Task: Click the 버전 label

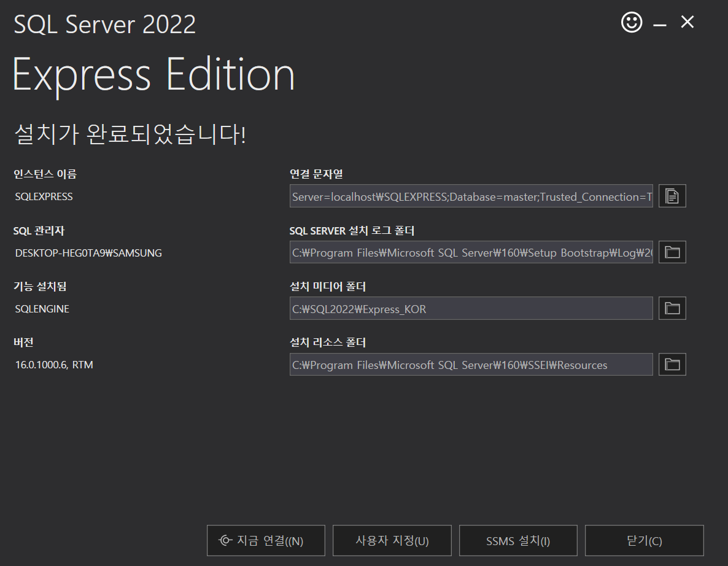Action: pos(23,343)
